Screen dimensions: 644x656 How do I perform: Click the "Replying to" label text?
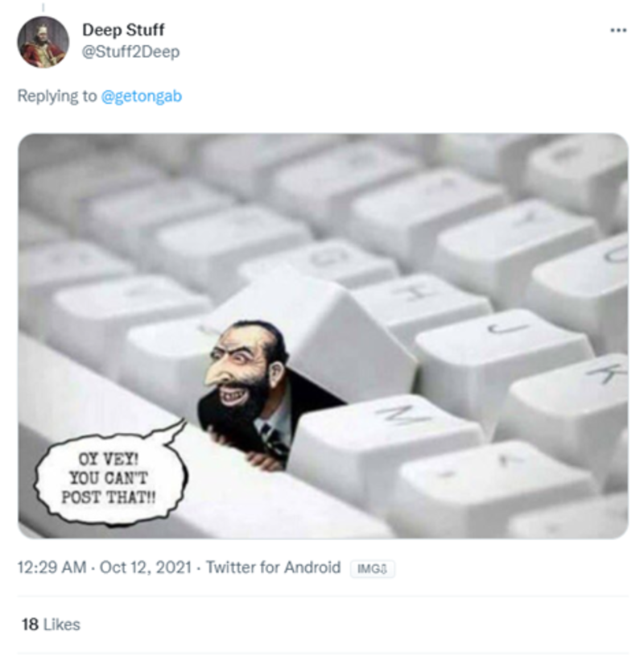pyautogui.click(x=56, y=96)
